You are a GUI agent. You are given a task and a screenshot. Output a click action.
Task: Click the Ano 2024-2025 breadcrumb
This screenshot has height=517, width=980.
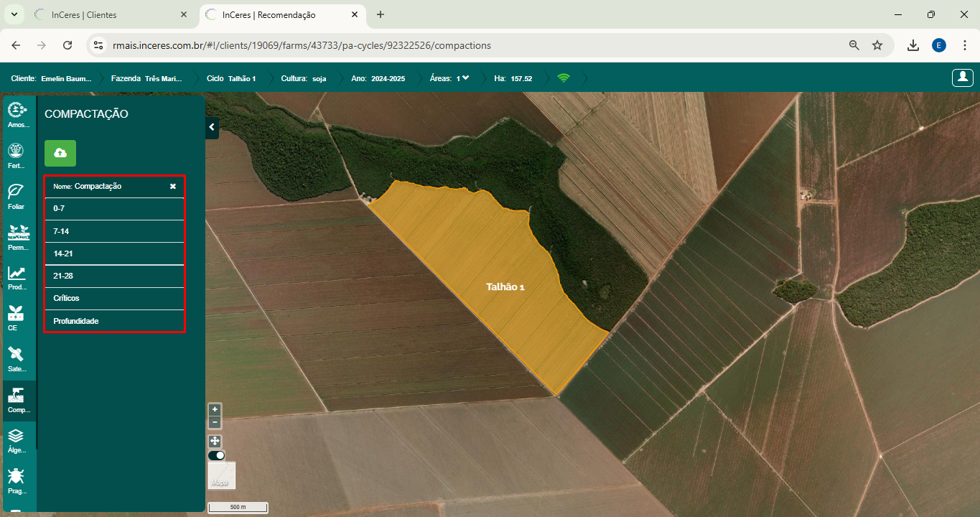point(378,78)
